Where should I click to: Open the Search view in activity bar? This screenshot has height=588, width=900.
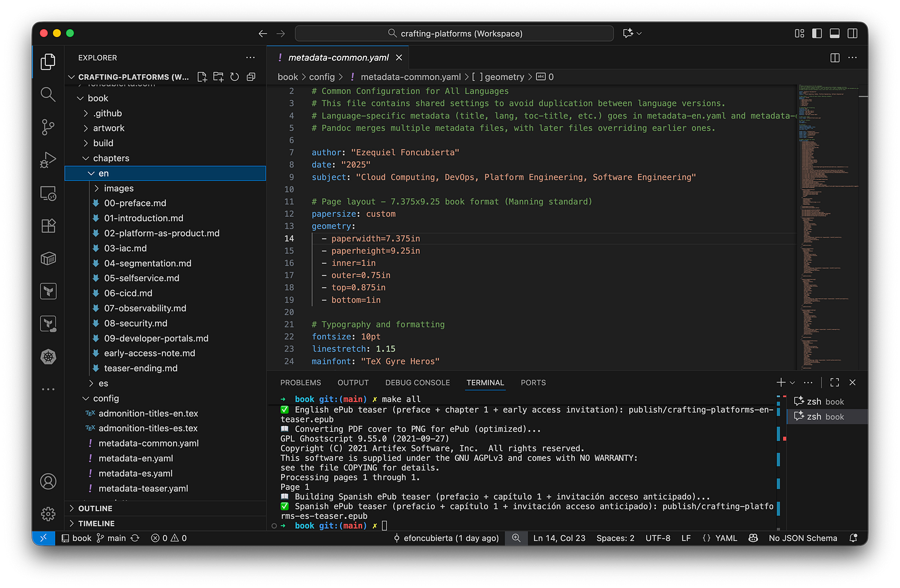click(48, 94)
